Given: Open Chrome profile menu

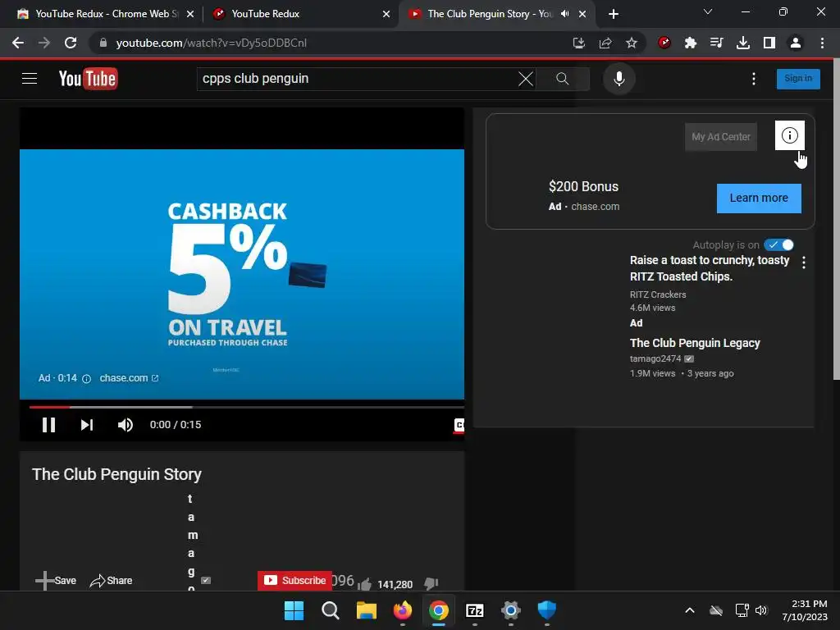Looking at the screenshot, I should [796, 43].
